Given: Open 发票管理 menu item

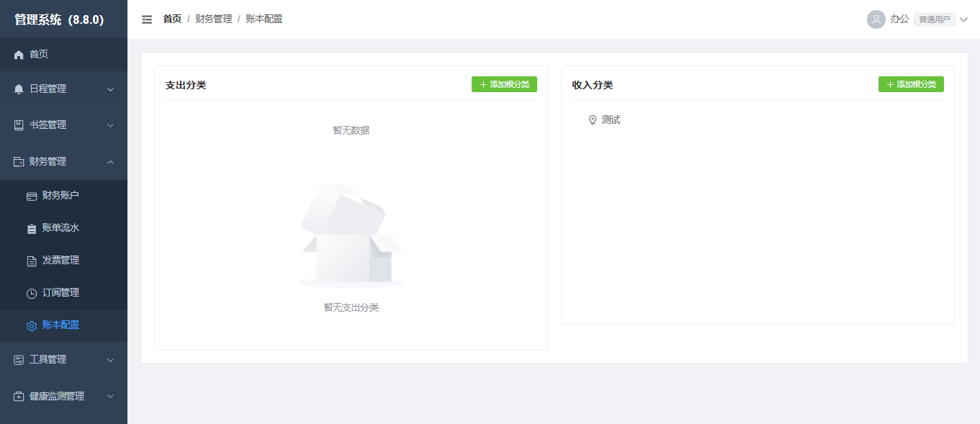Looking at the screenshot, I should tap(63, 261).
